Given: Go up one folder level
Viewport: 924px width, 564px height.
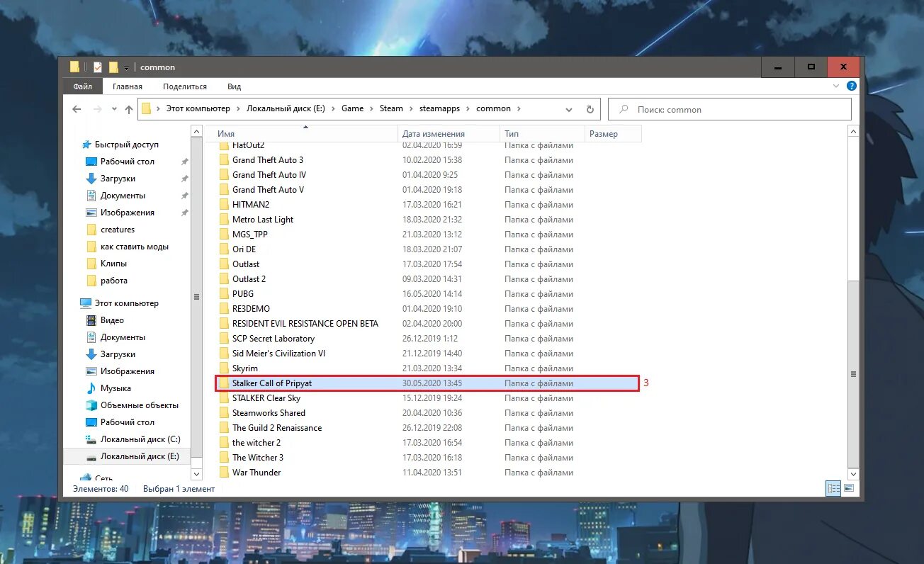Looking at the screenshot, I should tap(128, 109).
